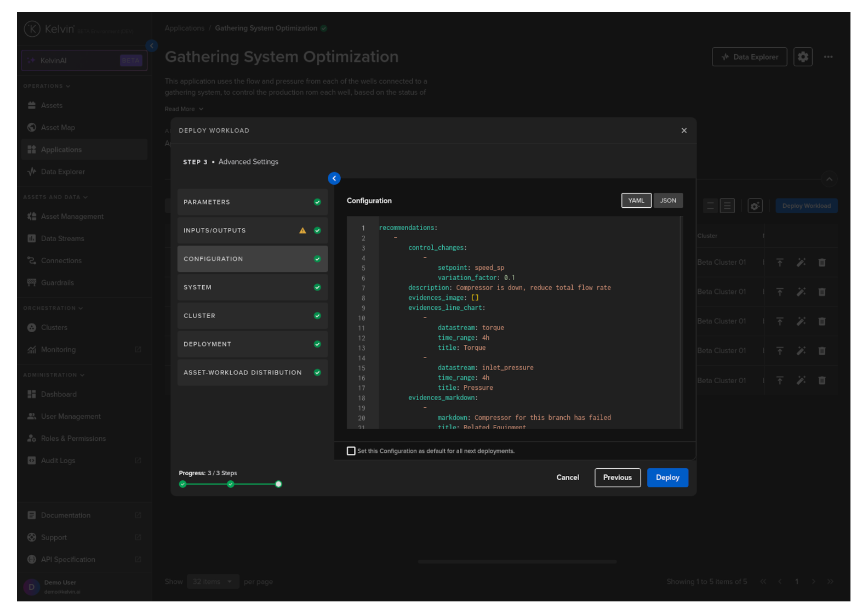The height and width of the screenshot is (614, 868).
Task: Click the upload arrow icon in first row
Action: (779, 263)
